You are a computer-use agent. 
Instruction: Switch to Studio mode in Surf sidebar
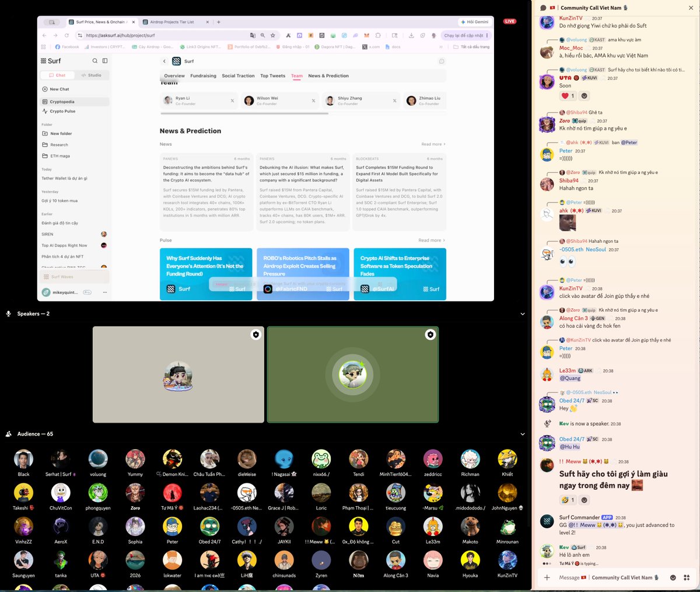click(92, 75)
